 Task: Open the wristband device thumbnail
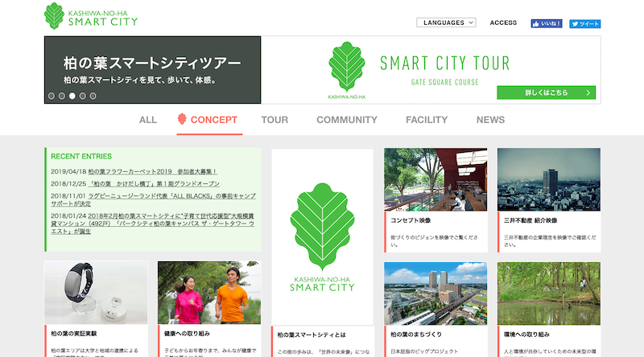pyautogui.click(x=96, y=293)
